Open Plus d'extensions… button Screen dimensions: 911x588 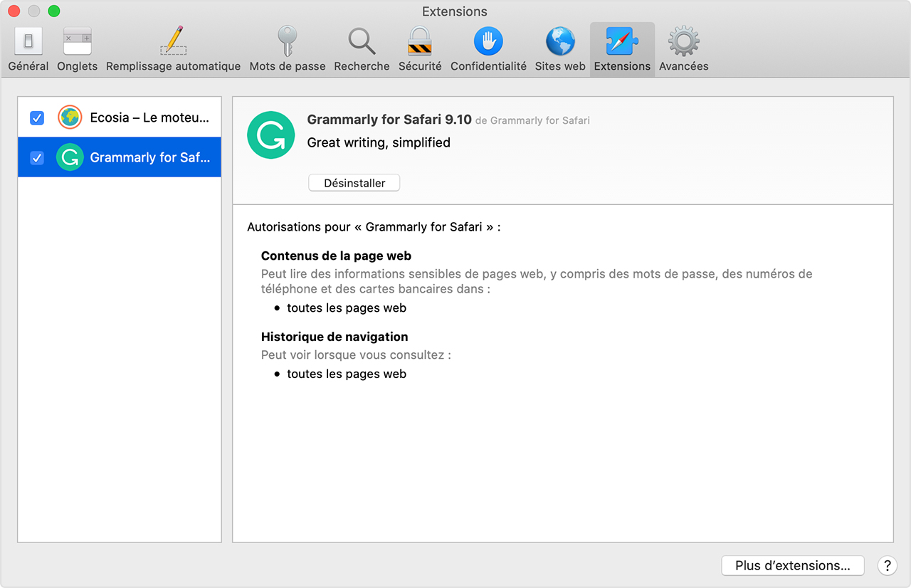(x=792, y=566)
